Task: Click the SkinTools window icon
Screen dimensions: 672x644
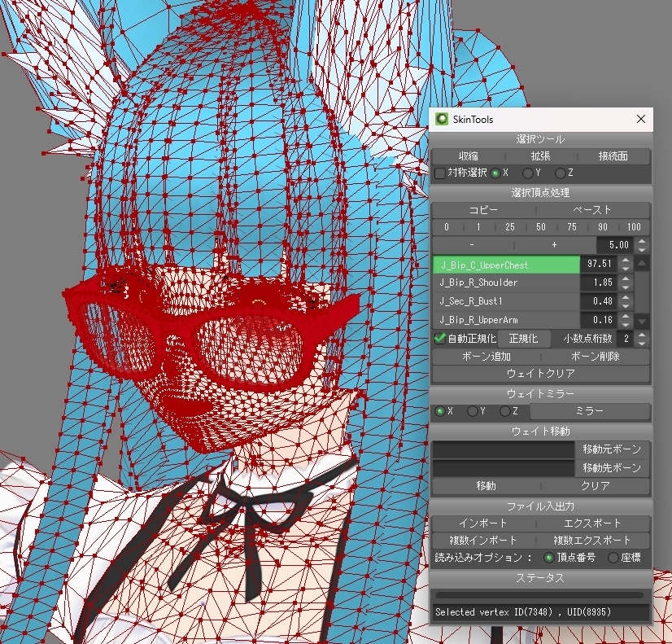Action: pyautogui.click(x=442, y=119)
